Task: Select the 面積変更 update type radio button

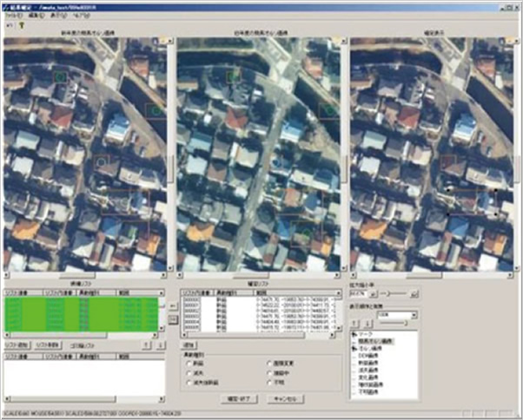Action: pos(270,364)
